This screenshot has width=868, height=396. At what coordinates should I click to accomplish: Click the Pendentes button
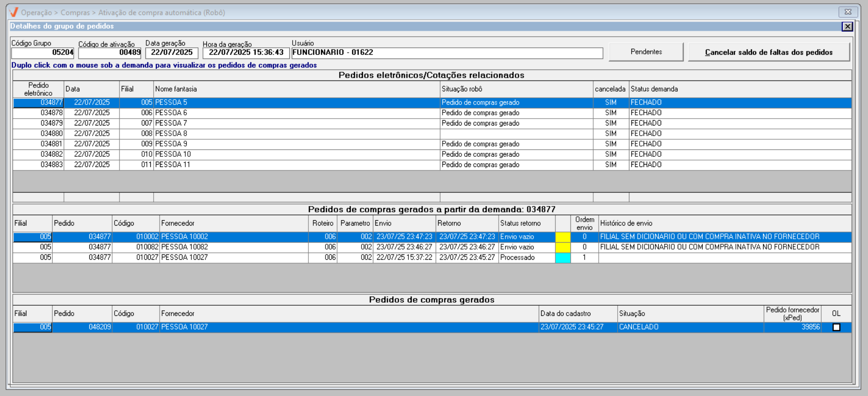[646, 52]
